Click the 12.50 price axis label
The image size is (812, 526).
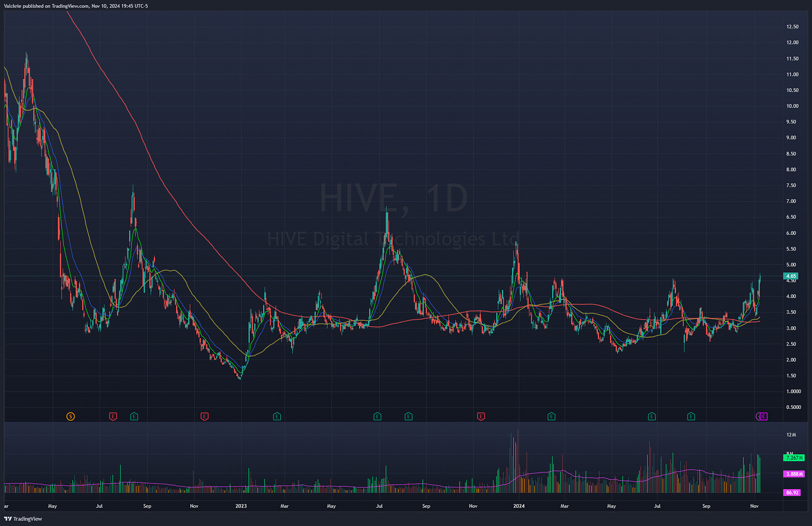tap(792, 27)
